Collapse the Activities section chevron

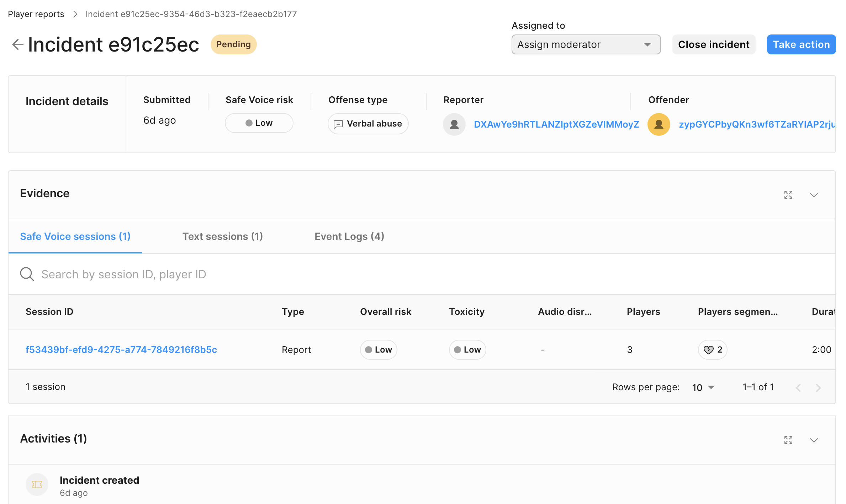[x=814, y=440]
